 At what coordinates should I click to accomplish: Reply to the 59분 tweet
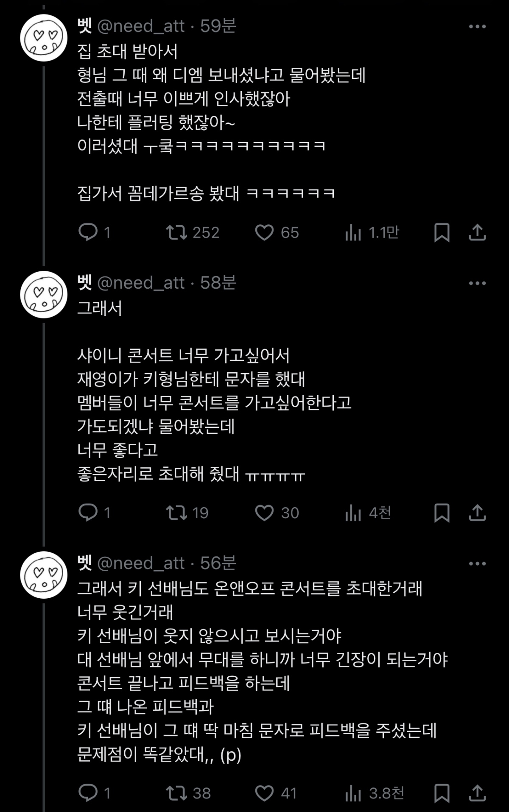[x=88, y=232]
